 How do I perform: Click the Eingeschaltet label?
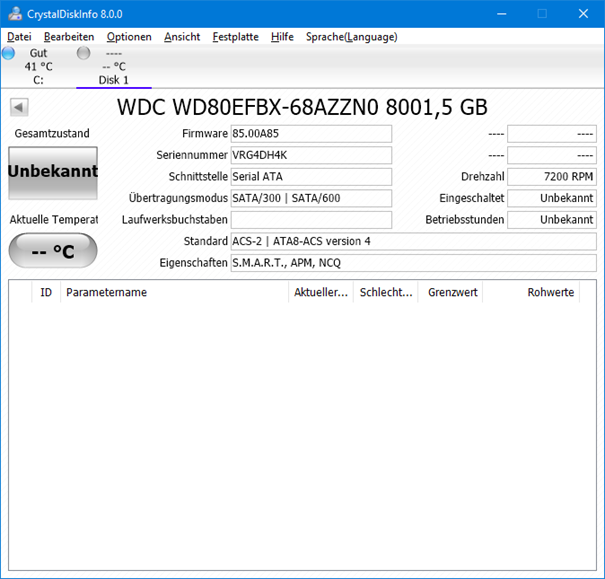pos(471,198)
